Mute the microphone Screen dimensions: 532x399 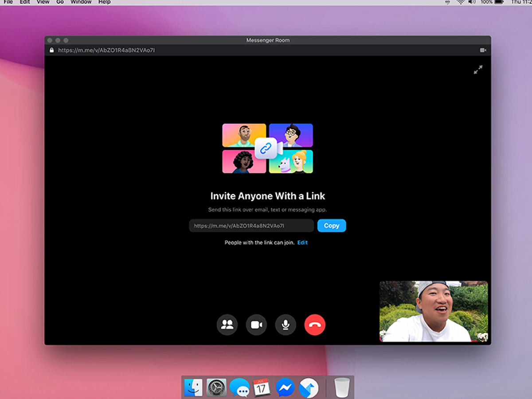[286, 325]
